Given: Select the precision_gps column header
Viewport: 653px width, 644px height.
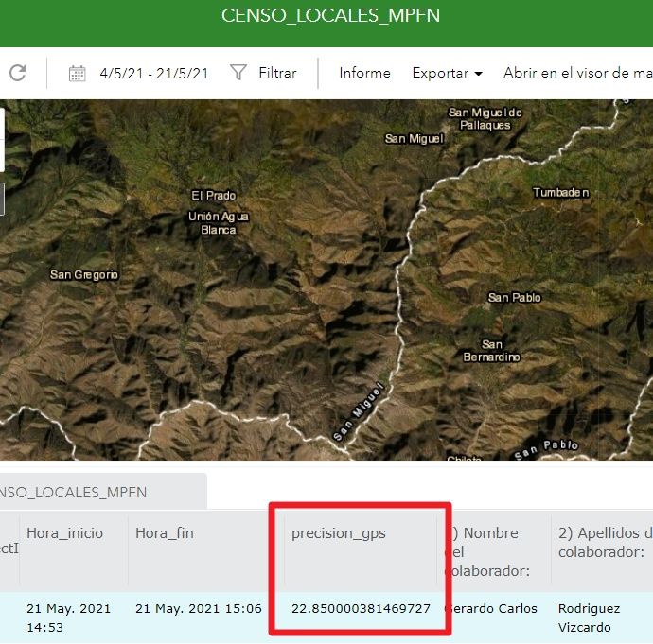Looking at the screenshot, I should click(339, 533).
